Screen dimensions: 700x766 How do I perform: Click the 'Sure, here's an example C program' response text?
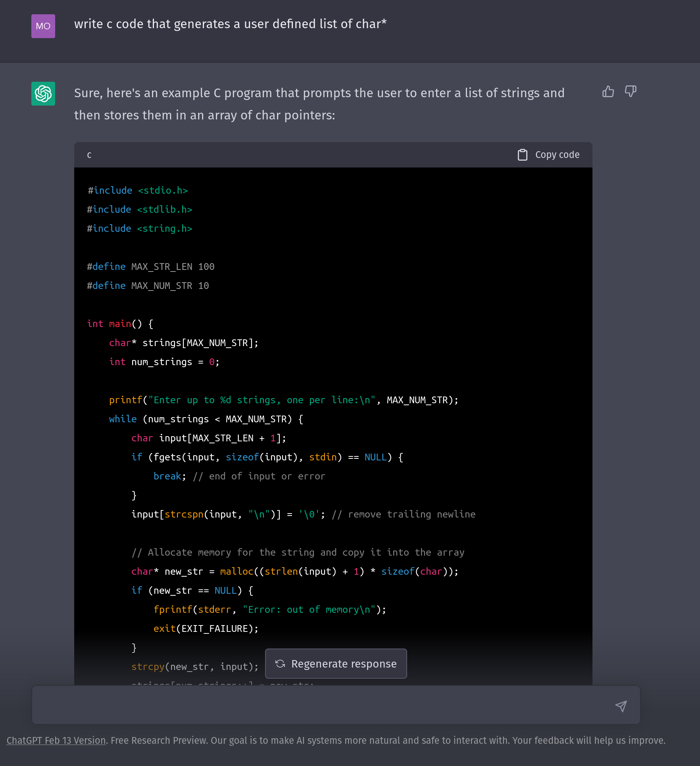319,104
